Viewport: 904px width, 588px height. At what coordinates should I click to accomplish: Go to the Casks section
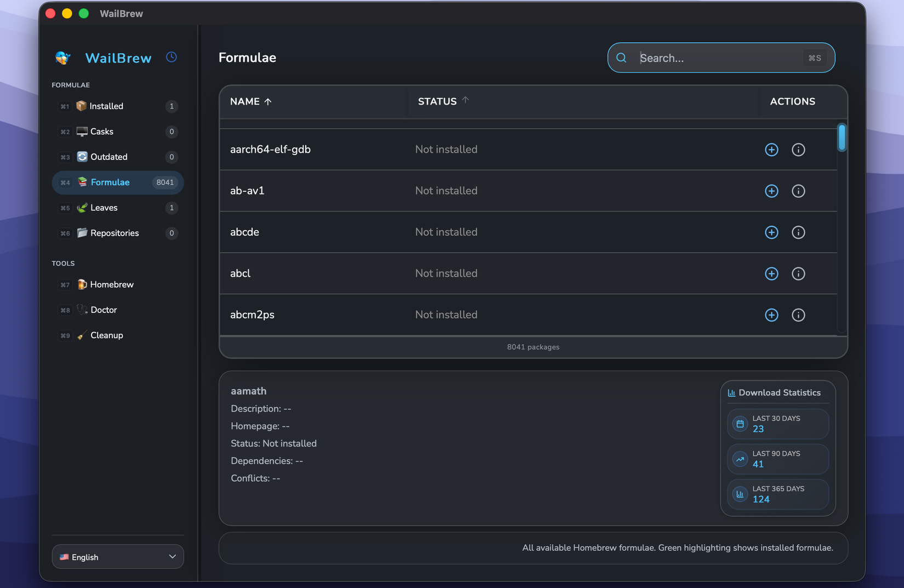(102, 132)
